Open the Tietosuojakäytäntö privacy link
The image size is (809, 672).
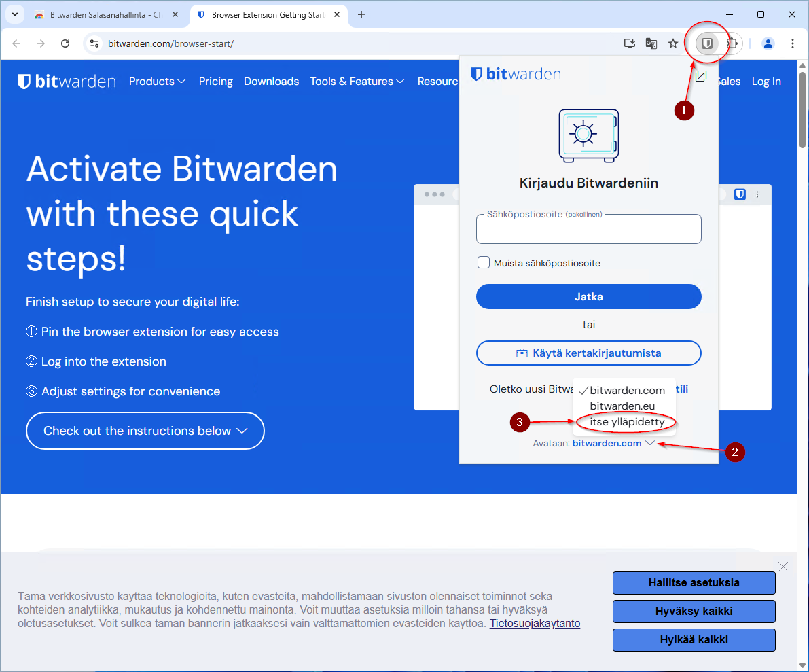click(535, 624)
